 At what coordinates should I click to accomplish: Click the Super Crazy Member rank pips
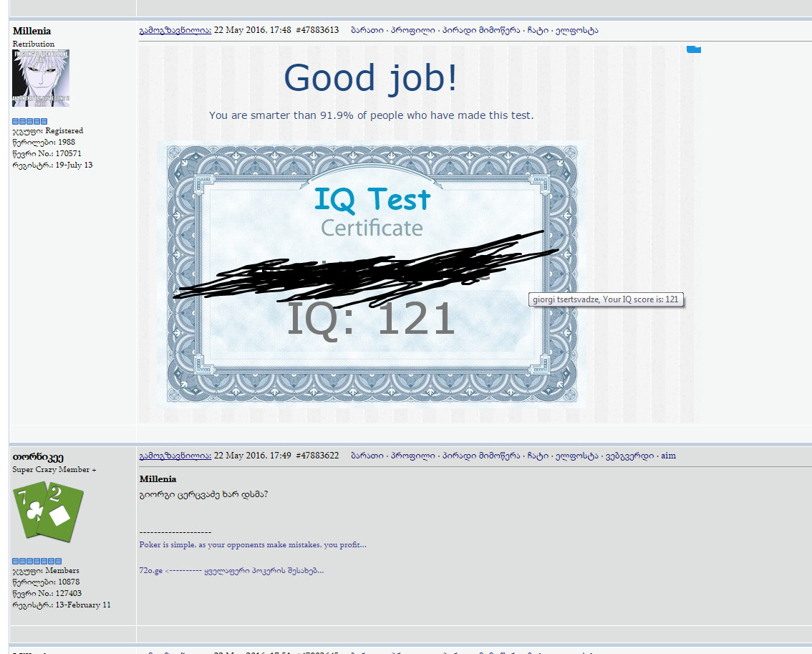37,561
